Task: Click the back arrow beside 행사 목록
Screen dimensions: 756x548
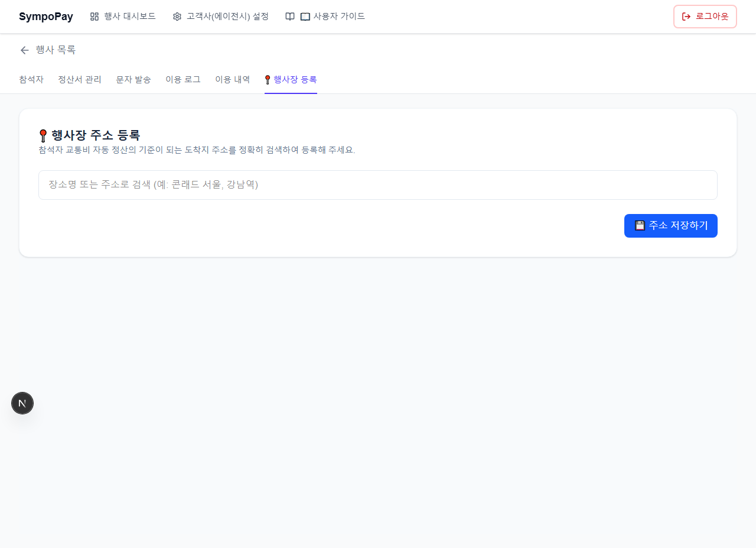Action: (25, 50)
